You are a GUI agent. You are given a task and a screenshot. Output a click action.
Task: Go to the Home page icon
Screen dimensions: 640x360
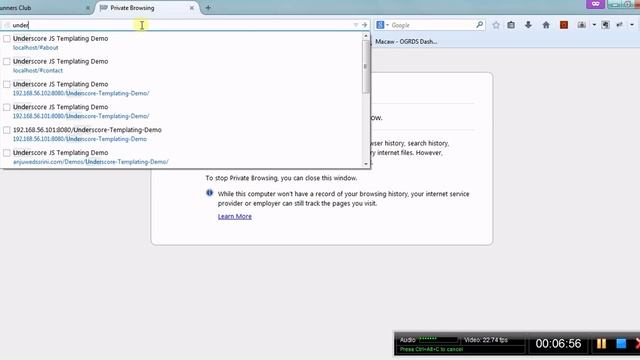pos(546,25)
